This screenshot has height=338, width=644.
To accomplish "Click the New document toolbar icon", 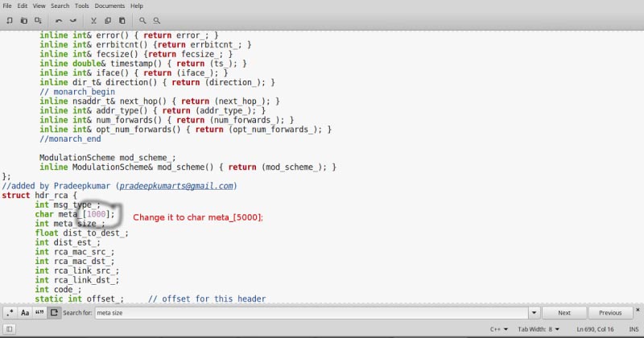I will tap(10, 20).
